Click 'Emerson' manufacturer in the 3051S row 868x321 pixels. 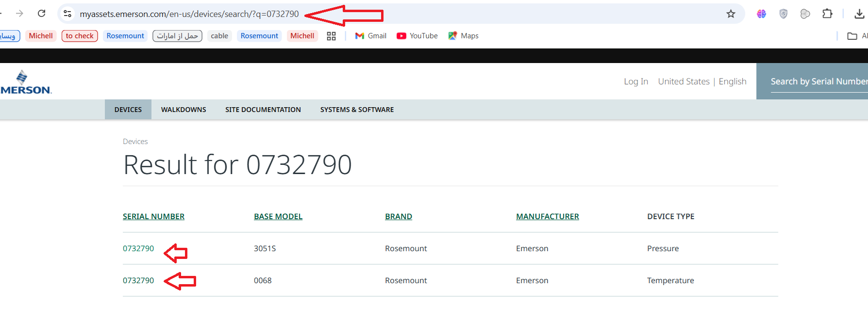pyautogui.click(x=532, y=248)
